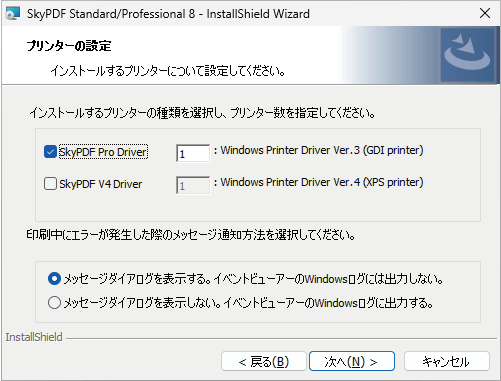Click the SkyPDF V4 Driver printer count field
Image resolution: width=501 pixels, height=381 pixels.
193,185
